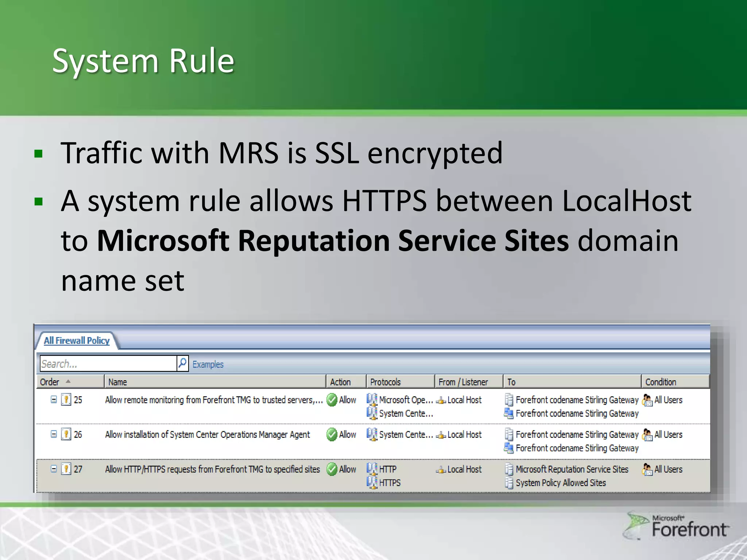This screenshot has height=560, width=747.
Task: Sort by the To column header
Action: pos(572,382)
